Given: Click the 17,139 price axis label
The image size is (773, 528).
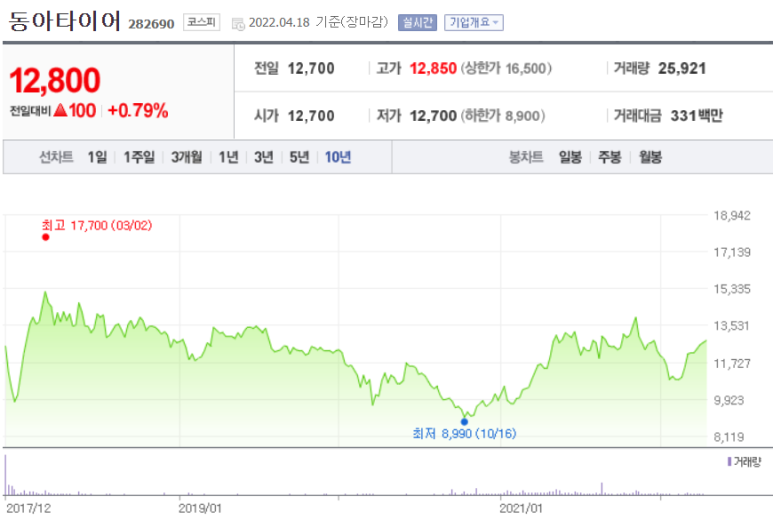Looking at the screenshot, I should (x=732, y=252).
